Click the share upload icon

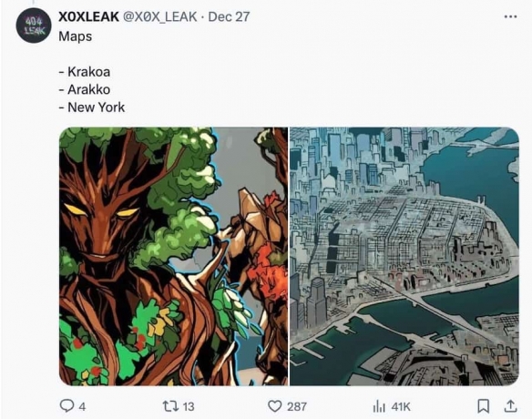pos(510,406)
